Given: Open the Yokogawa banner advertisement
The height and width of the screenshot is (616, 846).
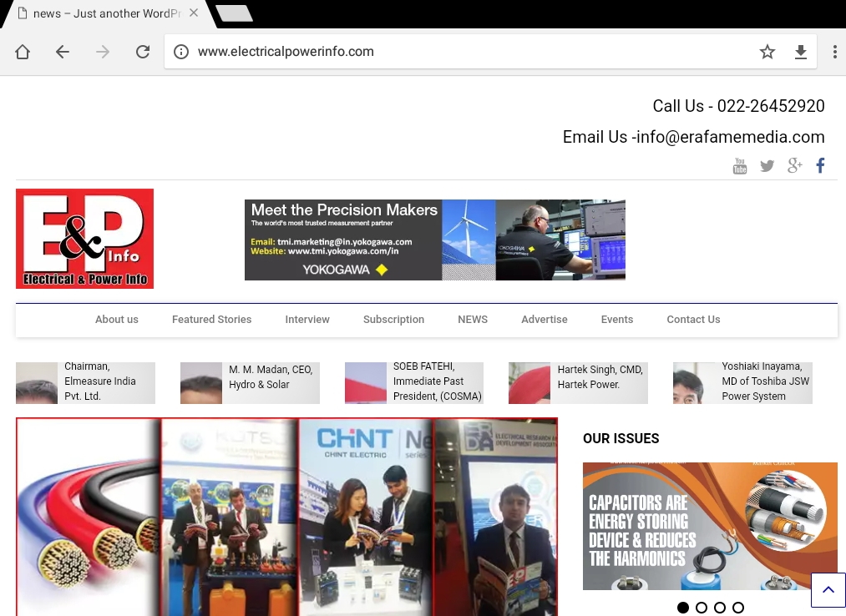Looking at the screenshot, I should [x=434, y=240].
